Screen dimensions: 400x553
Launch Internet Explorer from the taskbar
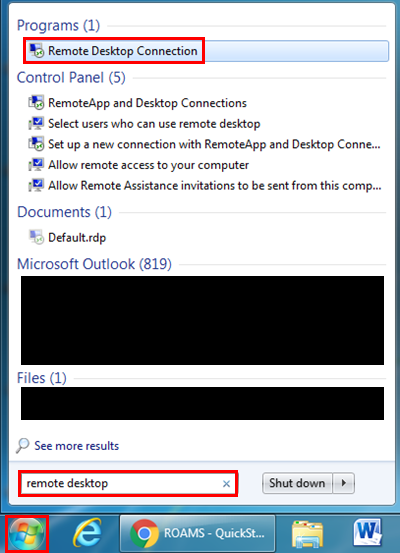tap(87, 533)
